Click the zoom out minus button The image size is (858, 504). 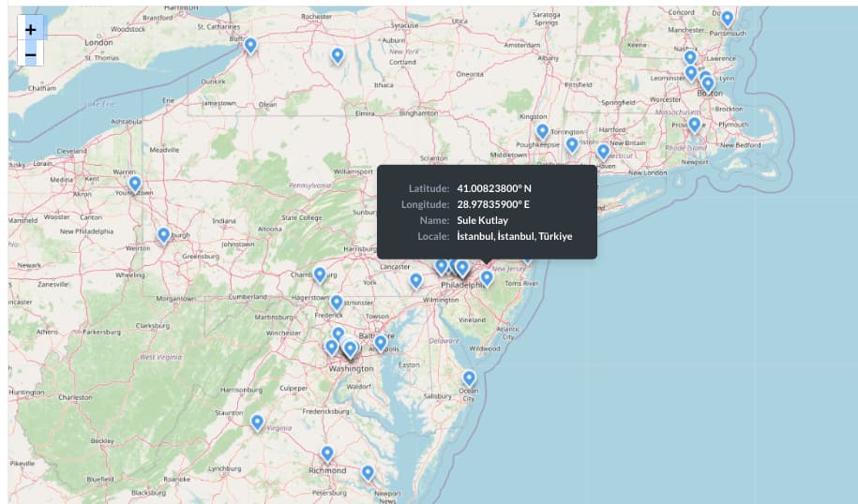(x=31, y=55)
